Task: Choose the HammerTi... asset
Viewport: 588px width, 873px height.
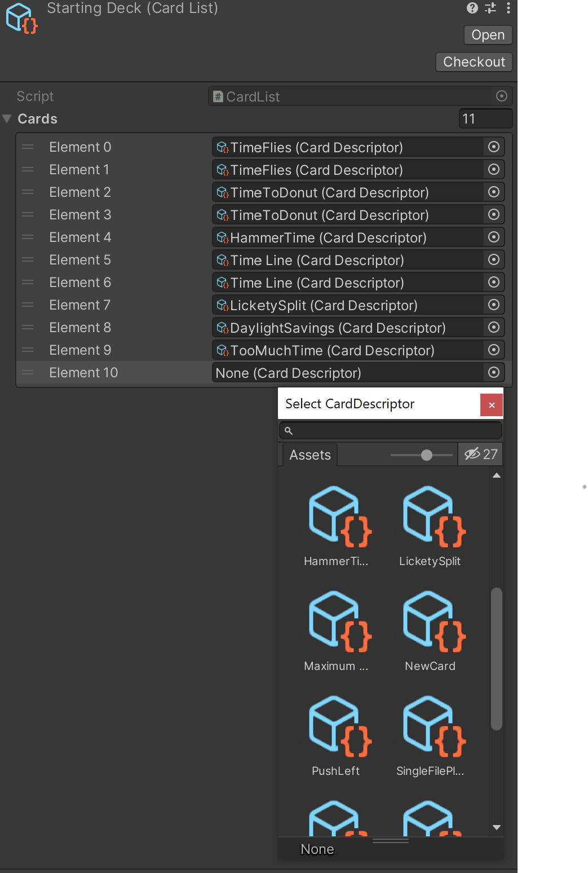Action: pos(336,526)
